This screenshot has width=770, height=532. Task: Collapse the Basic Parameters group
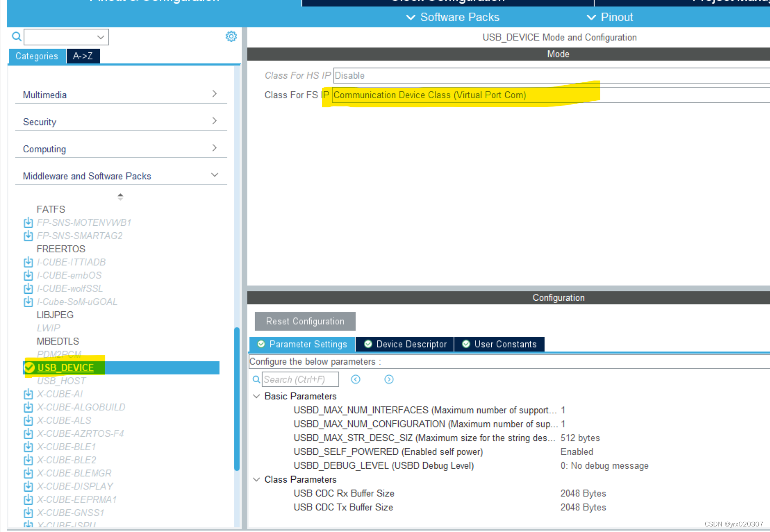point(256,396)
